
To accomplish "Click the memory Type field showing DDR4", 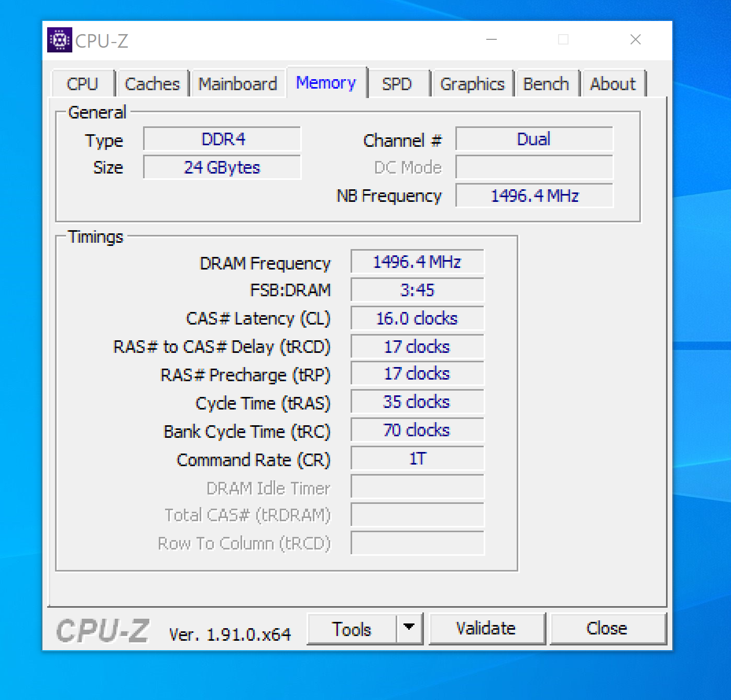I will pyautogui.click(x=222, y=139).
